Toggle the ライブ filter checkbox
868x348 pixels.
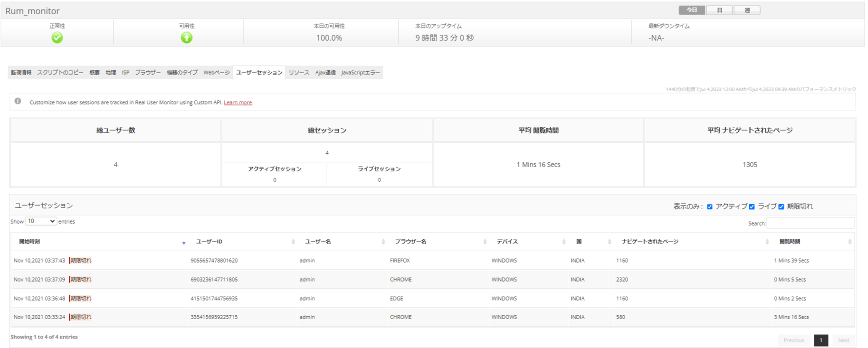pyautogui.click(x=752, y=207)
